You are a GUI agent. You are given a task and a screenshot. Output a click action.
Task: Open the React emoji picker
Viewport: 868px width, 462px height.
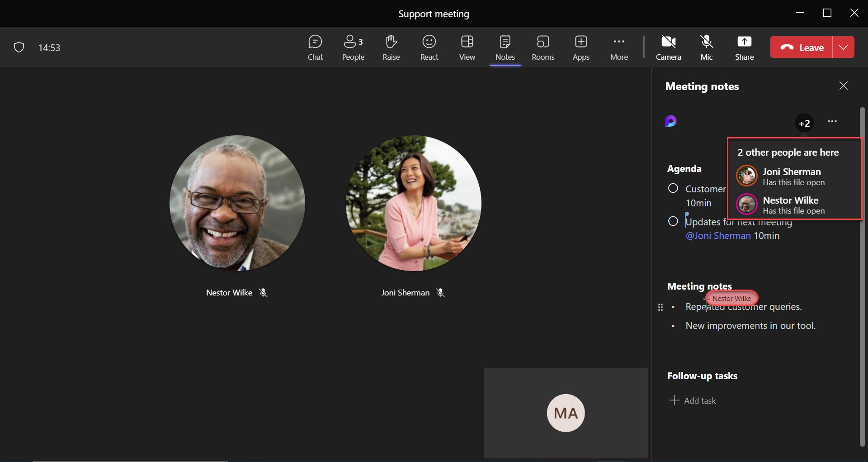click(x=429, y=48)
